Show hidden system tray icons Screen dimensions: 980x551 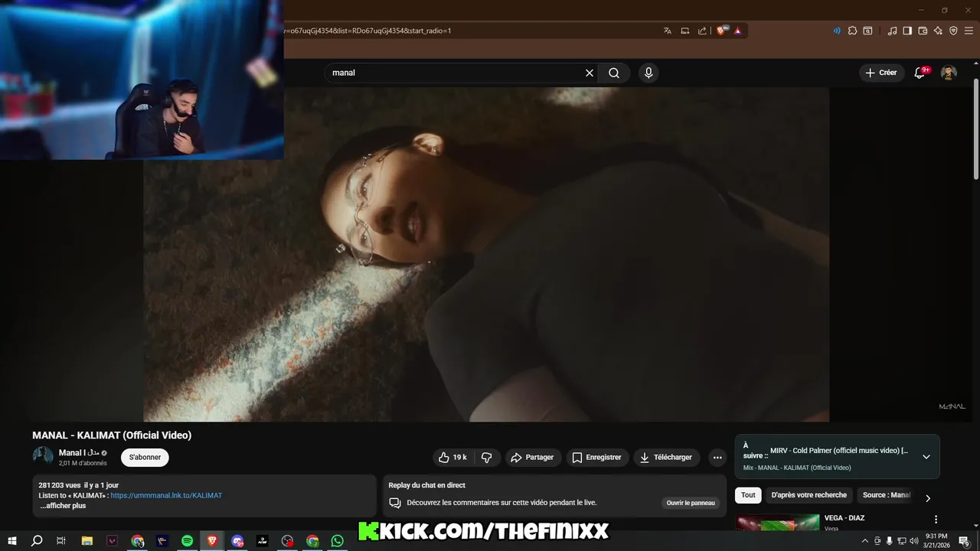pos(865,541)
